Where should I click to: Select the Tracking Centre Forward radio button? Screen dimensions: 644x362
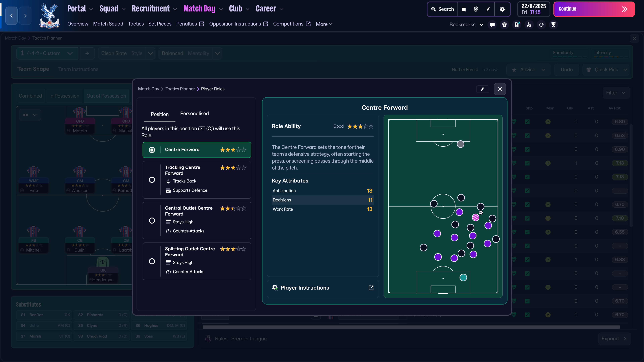152,180
